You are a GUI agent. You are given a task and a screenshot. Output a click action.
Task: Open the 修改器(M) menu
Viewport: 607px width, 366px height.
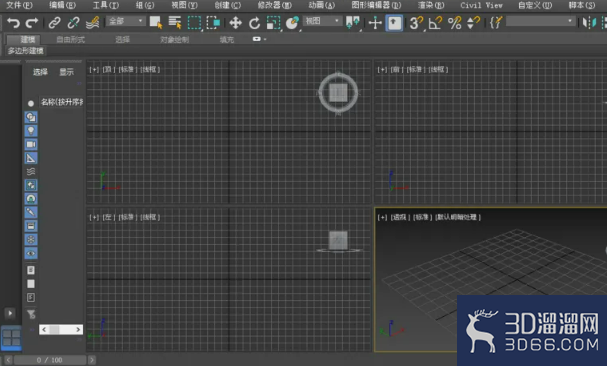pyautogui.click(x=274, y=5)
